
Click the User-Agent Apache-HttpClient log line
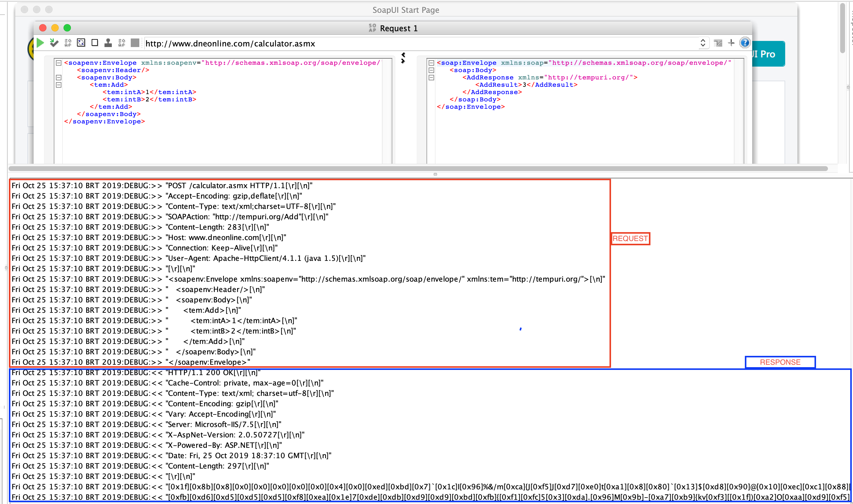coord(189,258)
